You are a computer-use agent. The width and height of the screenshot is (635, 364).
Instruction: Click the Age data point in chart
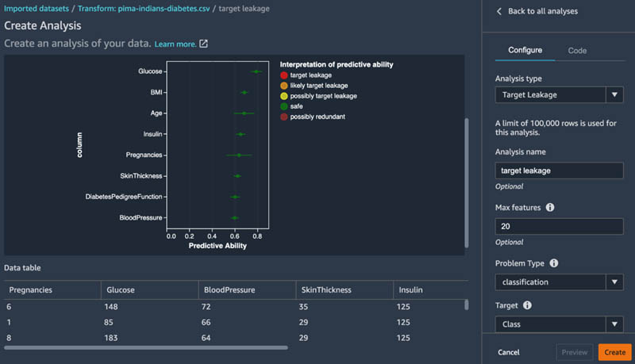coord(244,113)
